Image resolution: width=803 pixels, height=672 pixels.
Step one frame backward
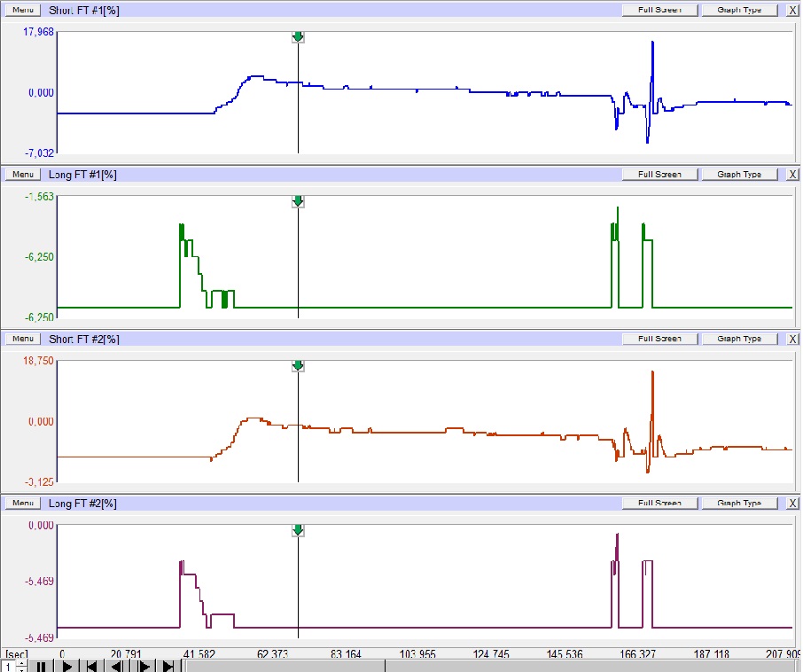point(117,666)
